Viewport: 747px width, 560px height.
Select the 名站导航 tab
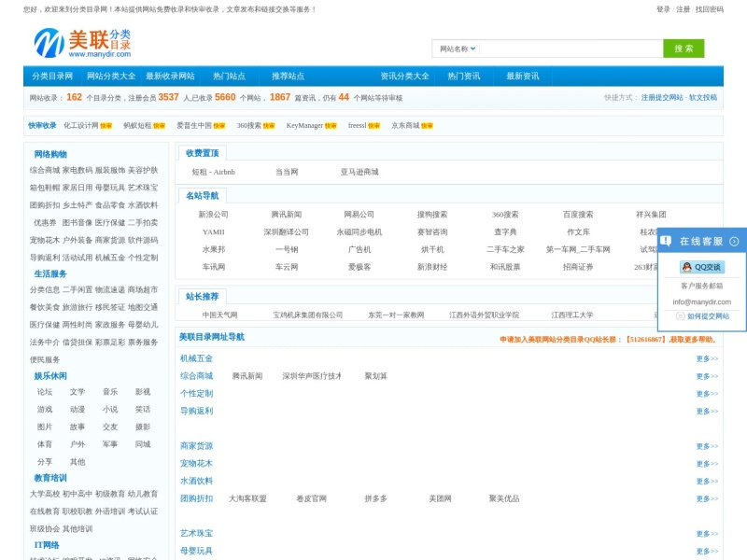coord(202,196)
